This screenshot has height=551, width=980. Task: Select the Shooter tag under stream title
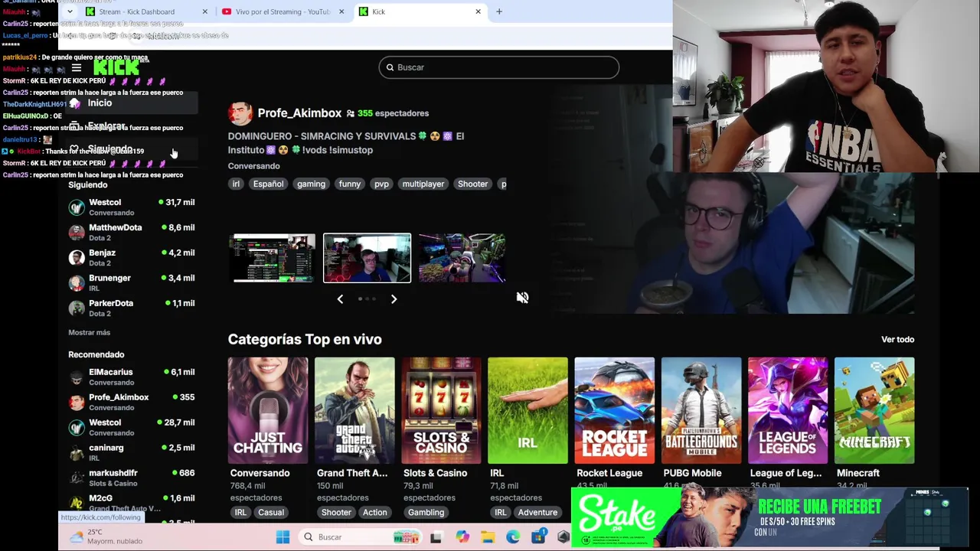[x=472, y=184]
